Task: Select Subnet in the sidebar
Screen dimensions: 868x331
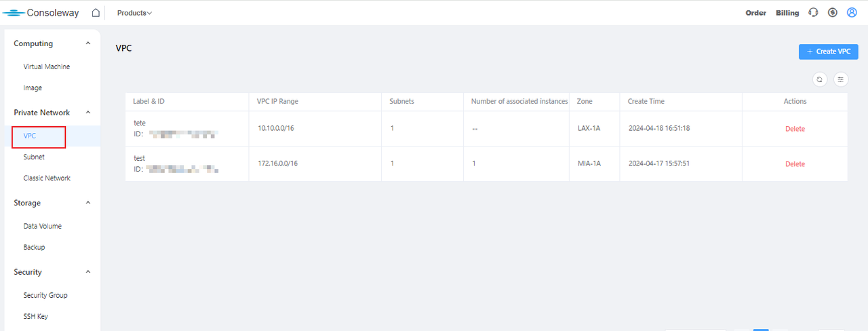Action: point(34,157)
